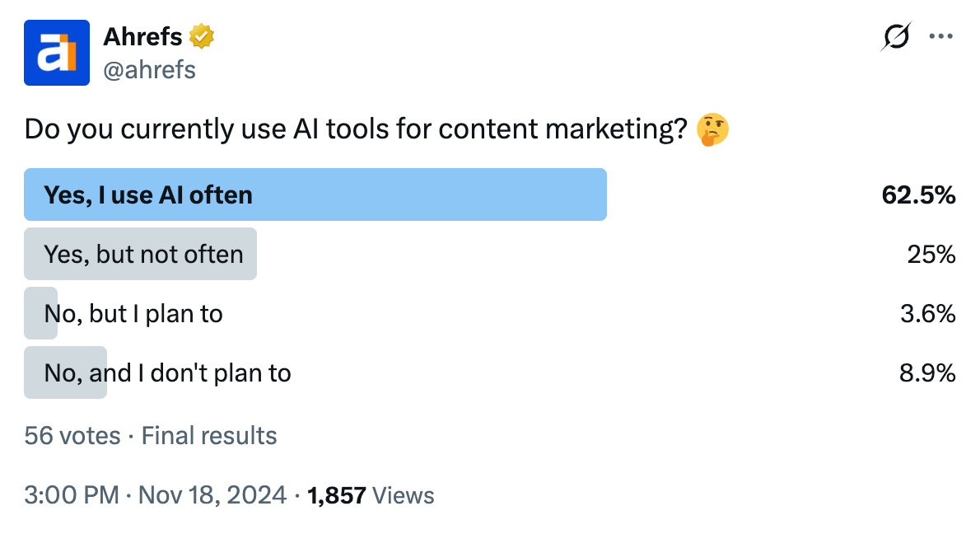The image size is (980, 534).
Task: Open the @ahrefs handle link
Action: click(x=150, y=70)
